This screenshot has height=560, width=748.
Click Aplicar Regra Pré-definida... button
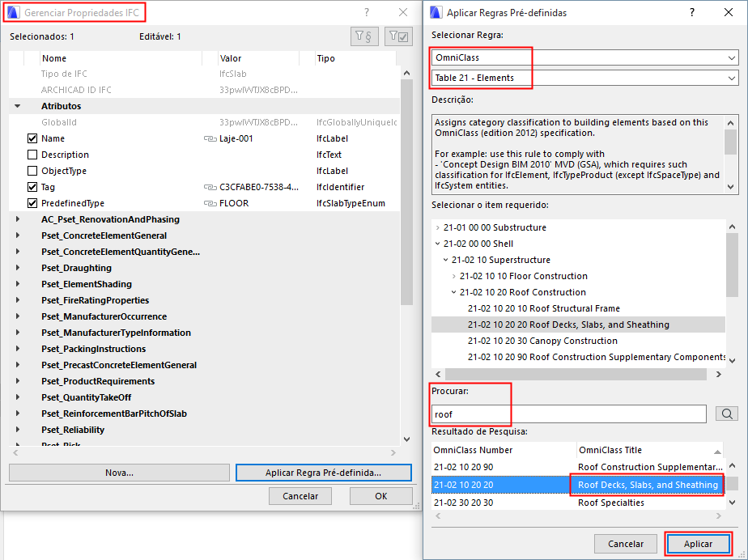tap(324, 473)
